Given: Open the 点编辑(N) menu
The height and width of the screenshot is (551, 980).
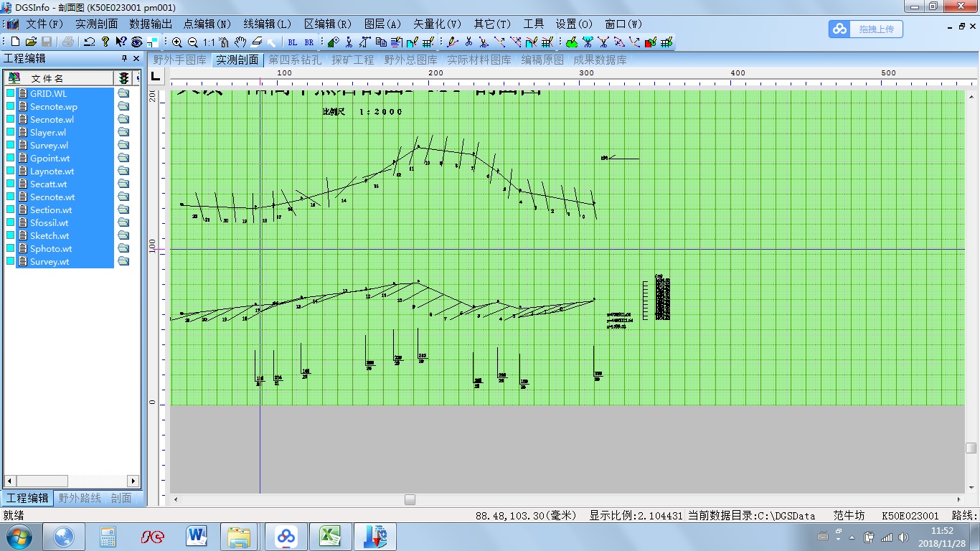Looking at the screenshot, I should tap(207, 24).
